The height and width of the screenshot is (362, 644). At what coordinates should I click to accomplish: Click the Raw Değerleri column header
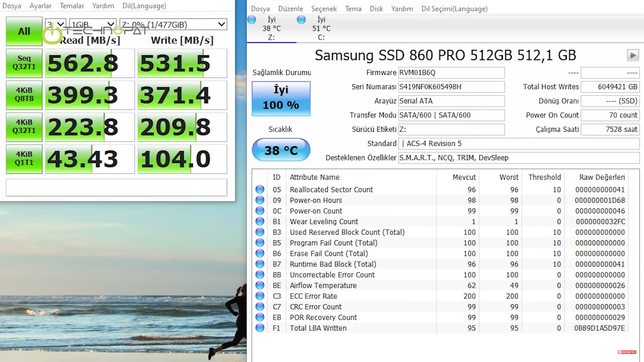click(x=602, y=177)
